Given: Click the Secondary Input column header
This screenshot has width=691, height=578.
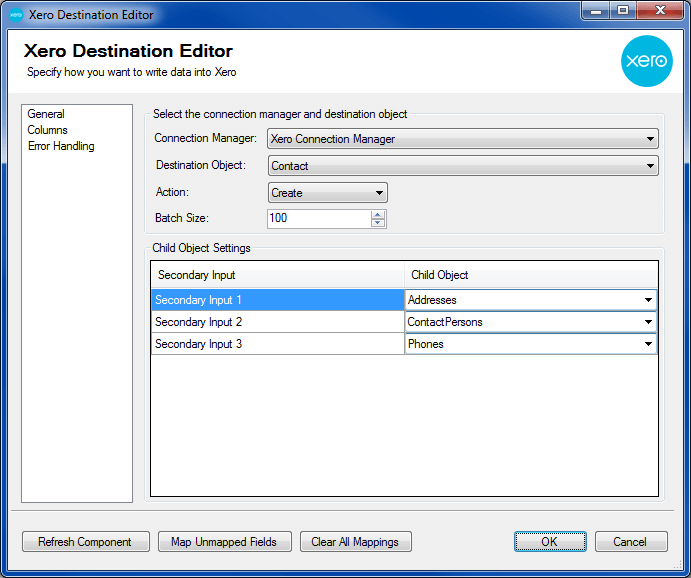Looking at the screenshot, I should click(x=278, y=275).
